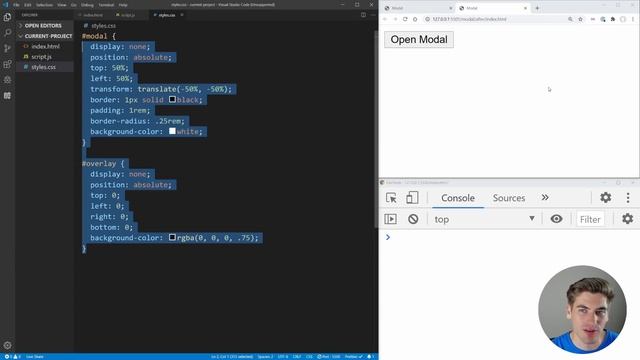This screenshot has height=360, width=640.
Task: Open script.js in the explorer
Action: tap(41, 57)
